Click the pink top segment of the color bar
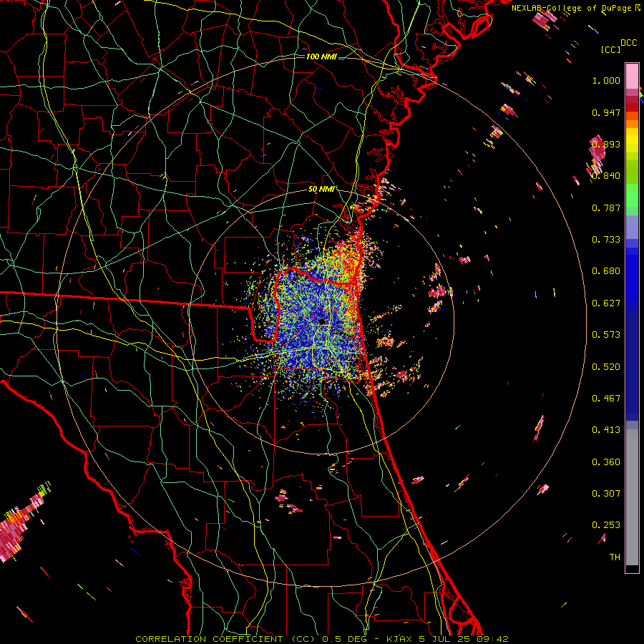This screenshot has width=644, height=644. click(632, 76)
